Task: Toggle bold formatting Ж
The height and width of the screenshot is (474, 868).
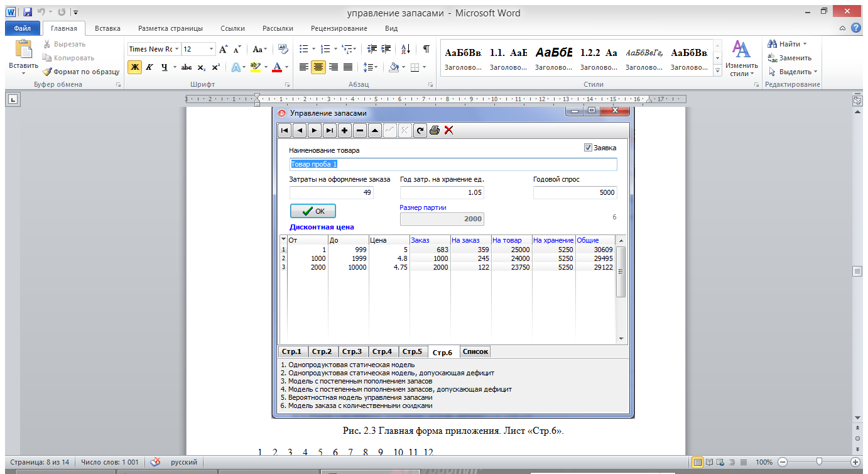Action: coord(134,67)
